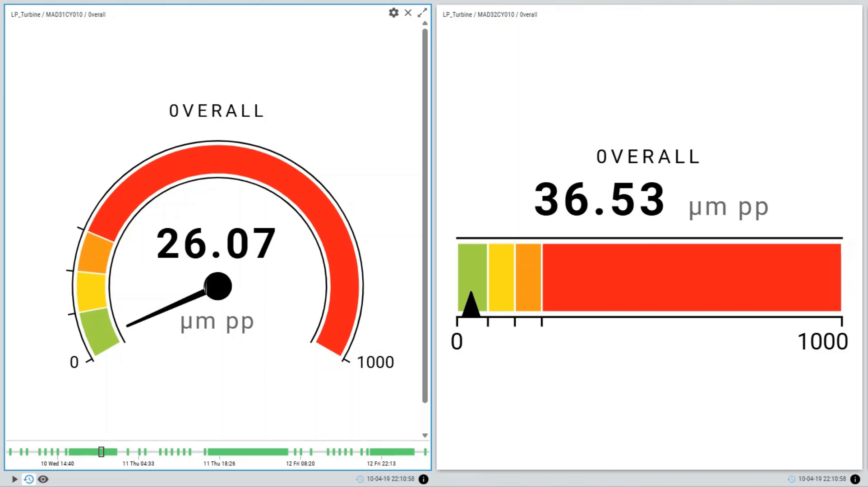Viewport: 868px width, 487px height.
Task: Click the red zone of bar gauge
Action: pos(691,277)
